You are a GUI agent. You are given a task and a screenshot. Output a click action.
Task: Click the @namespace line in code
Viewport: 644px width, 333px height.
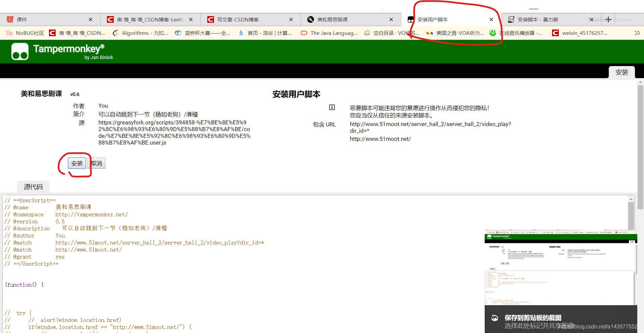point(66,215)
